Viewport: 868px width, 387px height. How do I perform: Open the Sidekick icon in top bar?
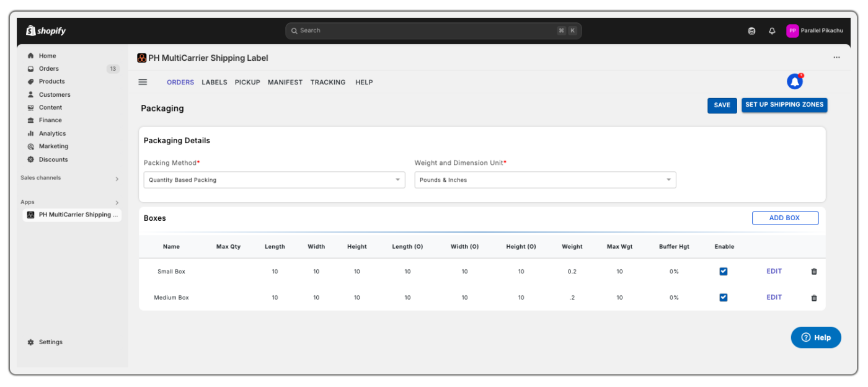click(751, 31)
